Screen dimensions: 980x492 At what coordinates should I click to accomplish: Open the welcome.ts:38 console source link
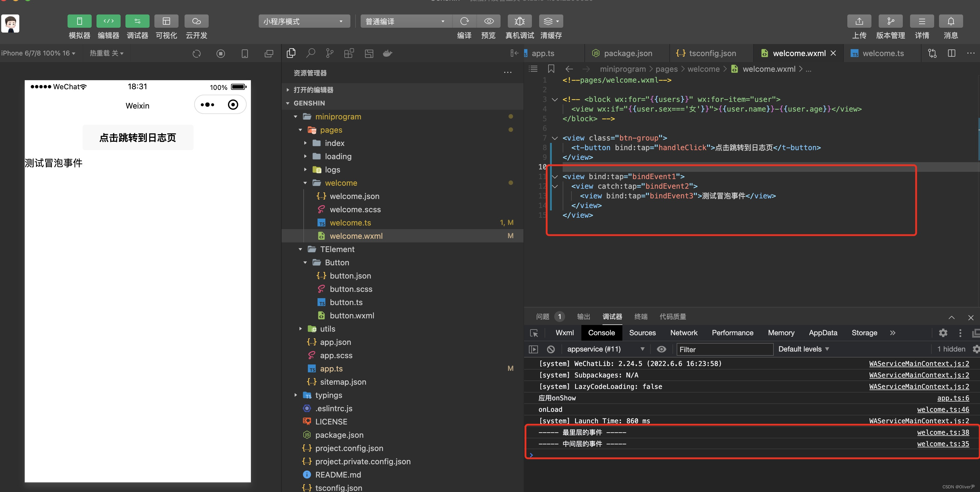pos(943,432)
